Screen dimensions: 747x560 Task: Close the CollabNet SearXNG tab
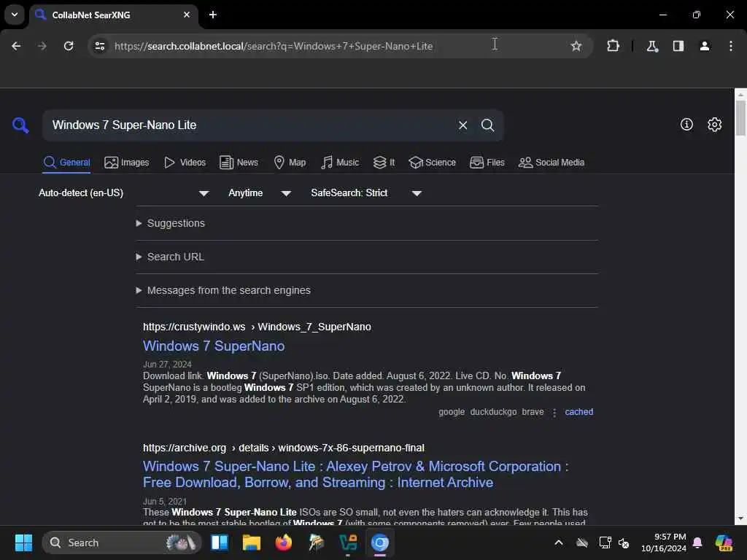tap(187, 15)
